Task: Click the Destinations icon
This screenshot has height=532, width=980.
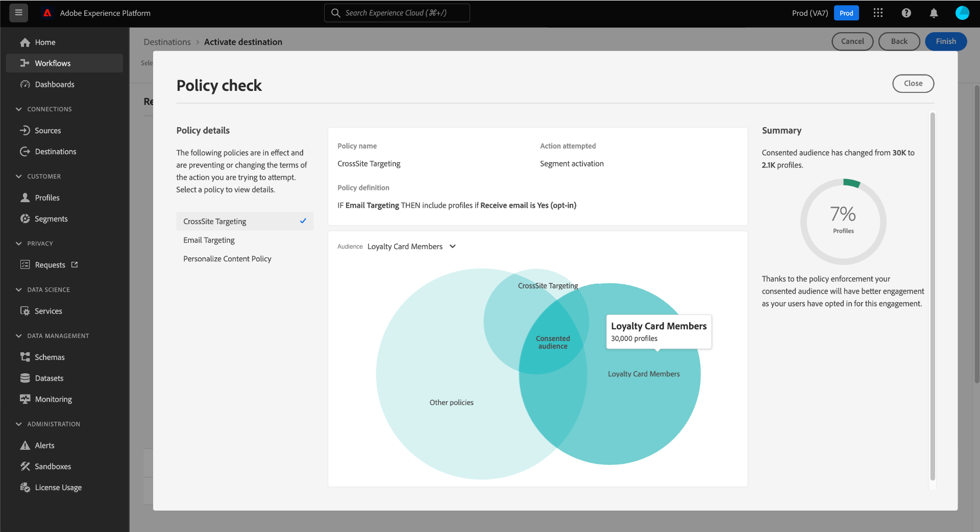Action: coord(25,152)
